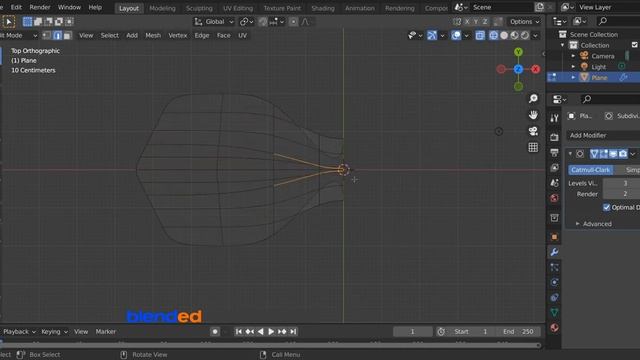Open the Tool properties tab
640x360 pixels.
(x=554, y=118)
